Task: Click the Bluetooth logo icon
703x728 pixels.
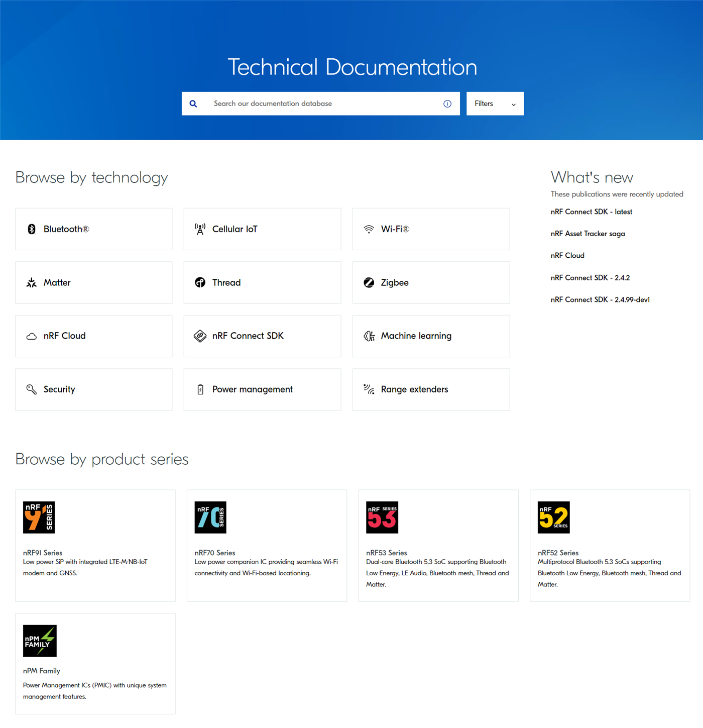Action: pos(32,229)
